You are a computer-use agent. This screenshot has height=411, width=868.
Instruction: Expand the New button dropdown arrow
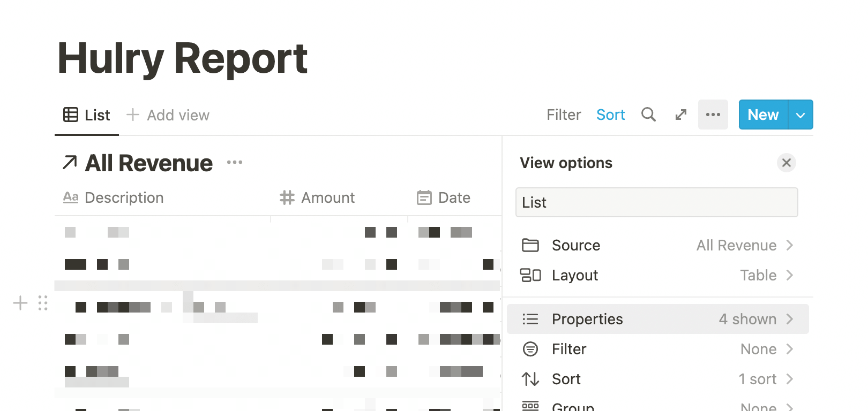(800, 115)
